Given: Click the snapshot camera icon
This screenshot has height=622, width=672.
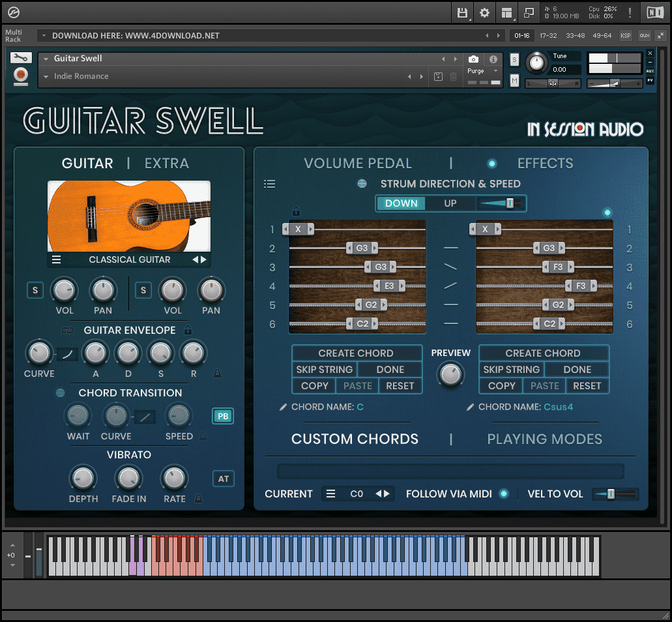Looking at the screenshot, I should click(473, 59).
